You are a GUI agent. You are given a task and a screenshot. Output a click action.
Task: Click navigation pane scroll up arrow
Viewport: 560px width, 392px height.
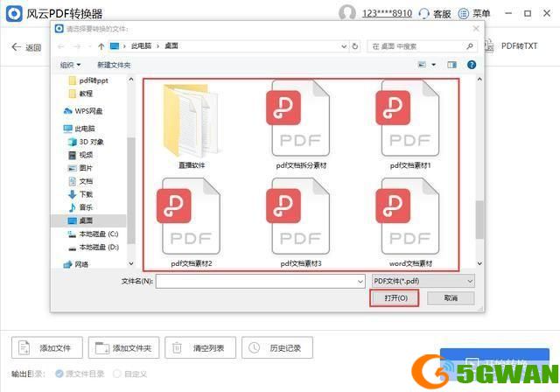click(x=131, y=80)
